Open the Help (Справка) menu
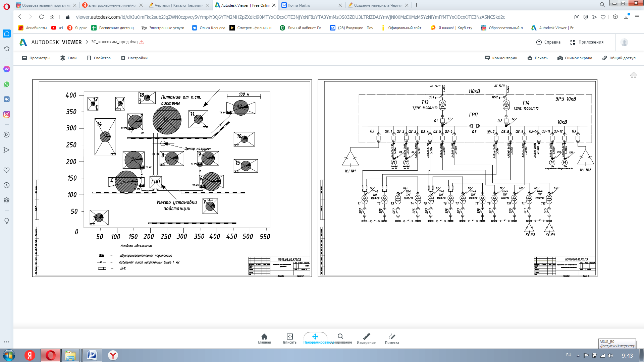 [x=548, y=42]
